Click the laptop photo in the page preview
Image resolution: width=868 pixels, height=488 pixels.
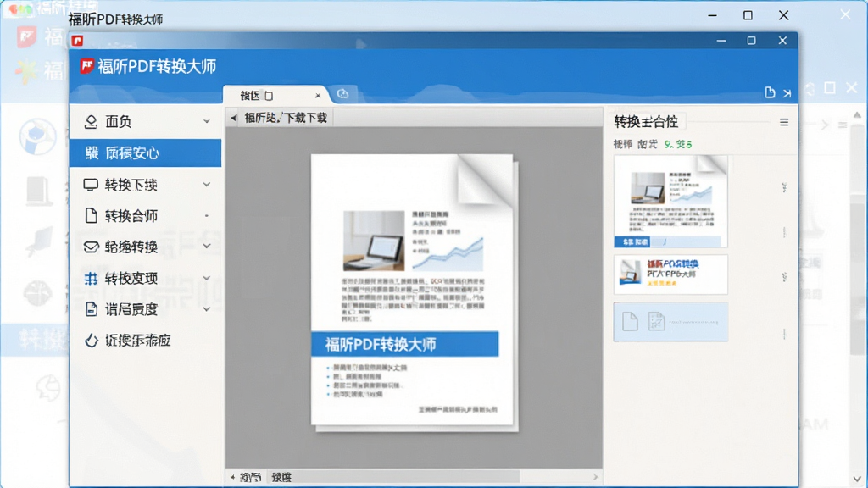[374, 241]
